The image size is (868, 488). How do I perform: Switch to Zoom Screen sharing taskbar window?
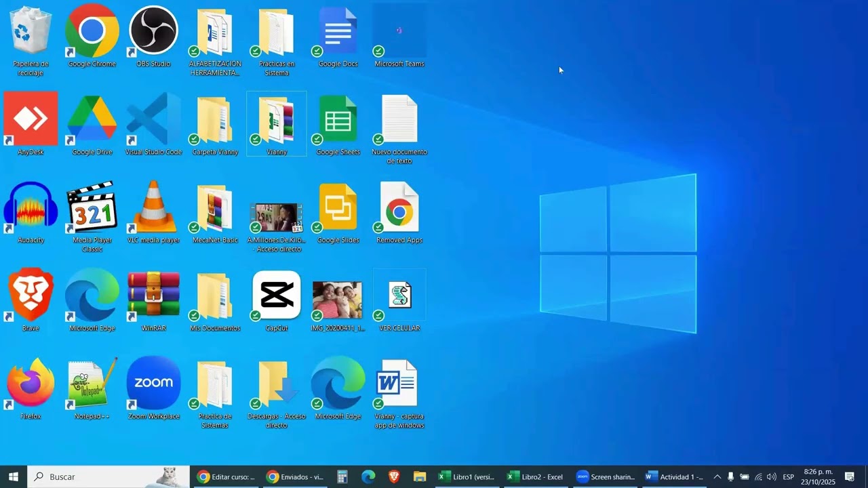(x=606, y=476)
